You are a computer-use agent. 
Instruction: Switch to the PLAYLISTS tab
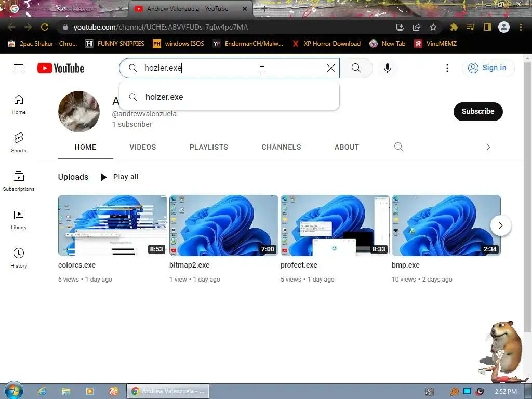tap(209, 147)
